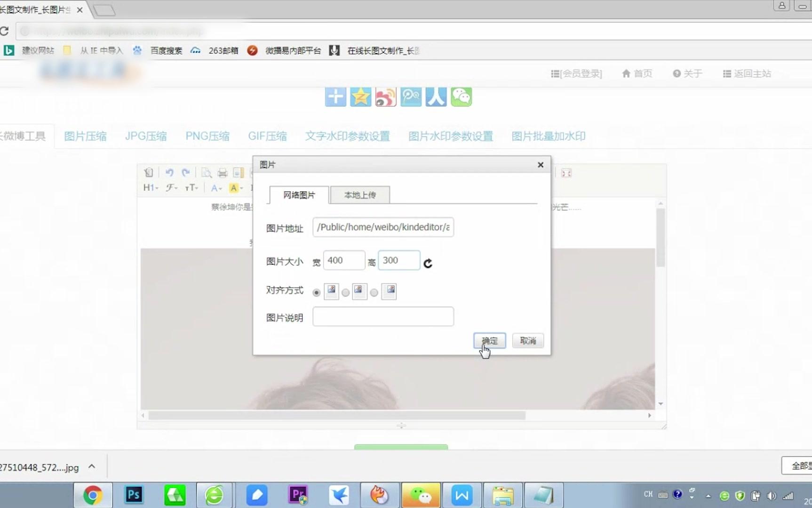Select the Print icon in the editor toolbar
This screenshot has height=508, width=812.
pyautogui.click(x=222, y=173)
